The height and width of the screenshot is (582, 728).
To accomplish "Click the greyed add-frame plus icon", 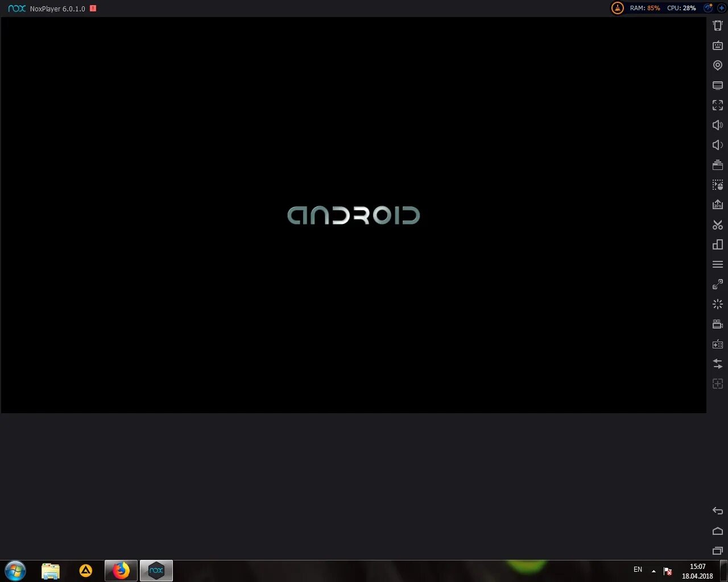I will [x=718, y=384].
